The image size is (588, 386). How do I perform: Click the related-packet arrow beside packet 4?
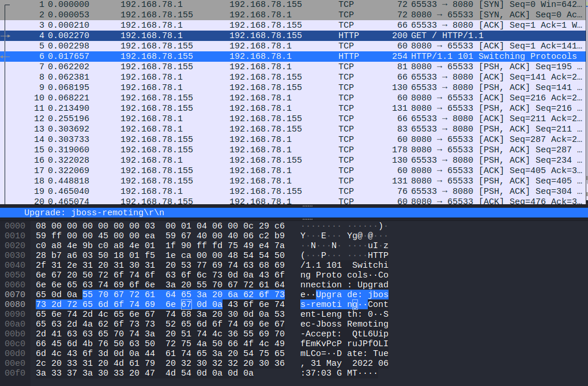(x=6, y=35)
